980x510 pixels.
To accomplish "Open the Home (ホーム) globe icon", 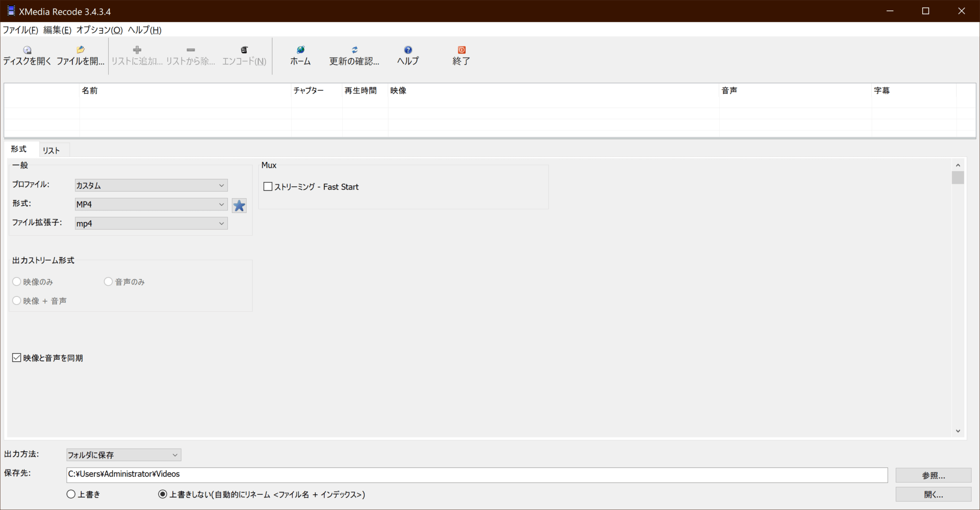I will [301, 50].
